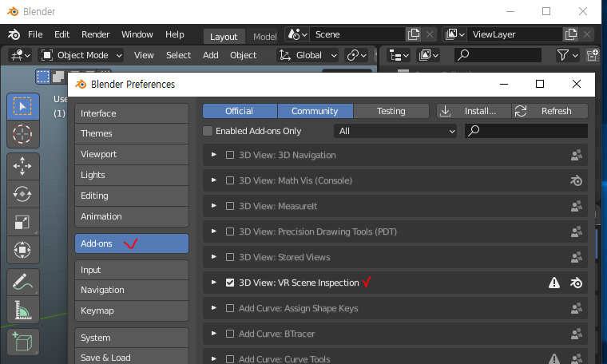The image size is (607, 364).
Task: Remove the scene with X icon
Action: (x=430, y=34)
